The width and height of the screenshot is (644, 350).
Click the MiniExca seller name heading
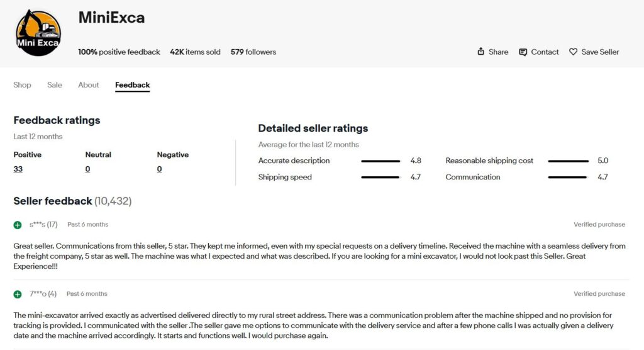click(x=111, y=18)
